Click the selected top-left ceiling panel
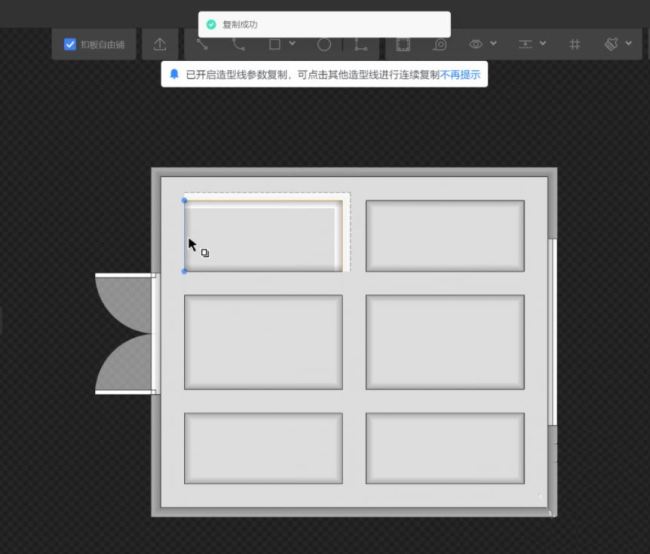The image size is (650, 554). [x=264, y=236]
